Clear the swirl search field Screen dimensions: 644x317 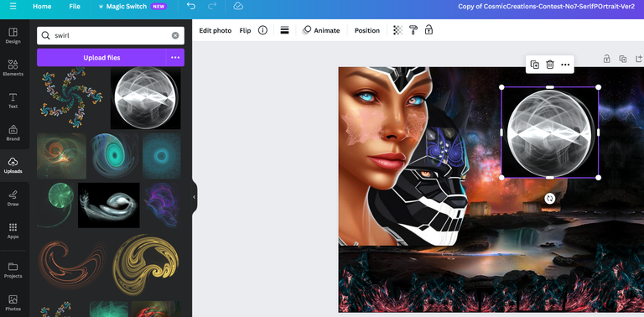click(175, 36)
